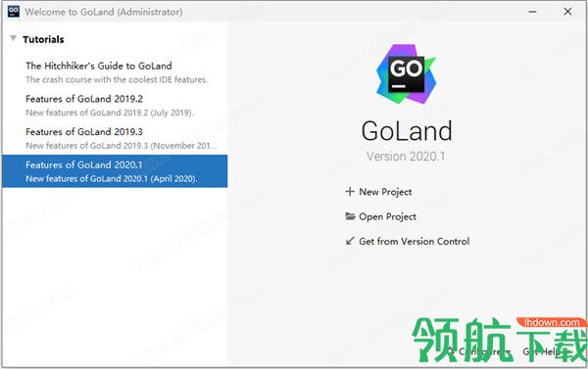588x369 pixels.
Task: Click Get from Version Control
Action: coord(408,241)
